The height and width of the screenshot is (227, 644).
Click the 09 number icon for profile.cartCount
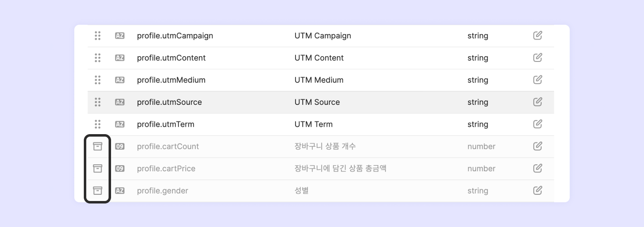pos(119,147)
